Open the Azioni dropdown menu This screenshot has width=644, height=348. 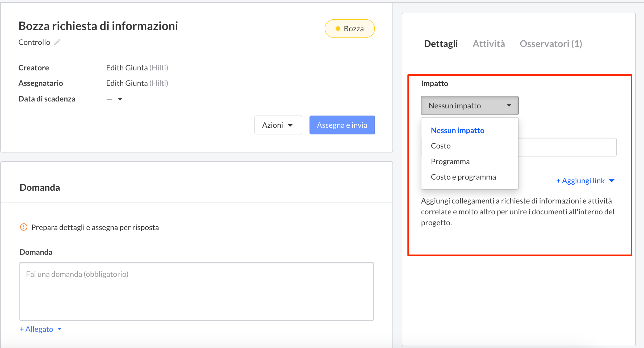tap(278, 125)
